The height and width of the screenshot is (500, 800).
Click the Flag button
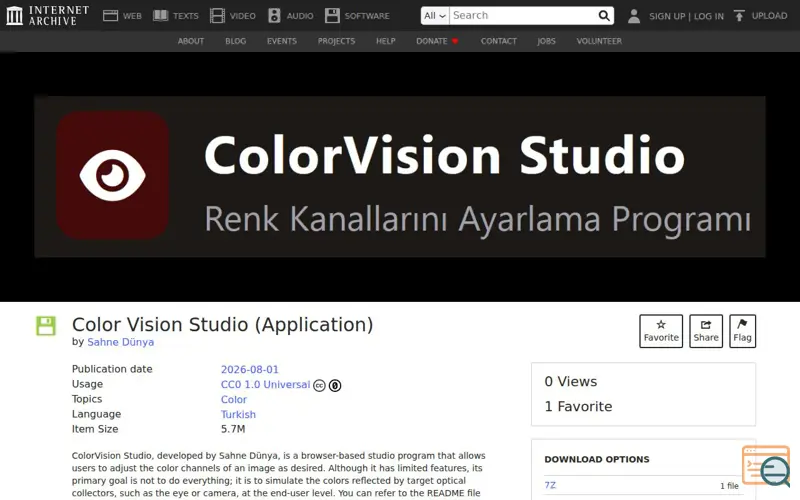742,331
